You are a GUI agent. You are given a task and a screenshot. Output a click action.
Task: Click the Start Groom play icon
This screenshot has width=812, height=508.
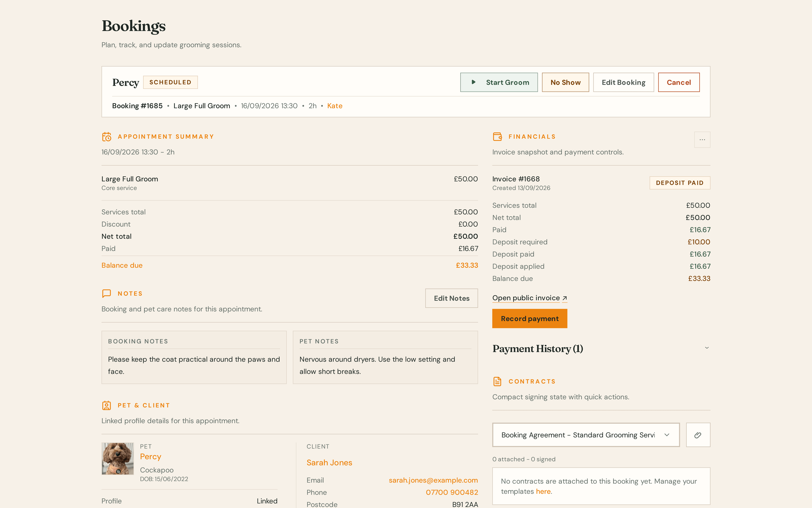(473, 82)
